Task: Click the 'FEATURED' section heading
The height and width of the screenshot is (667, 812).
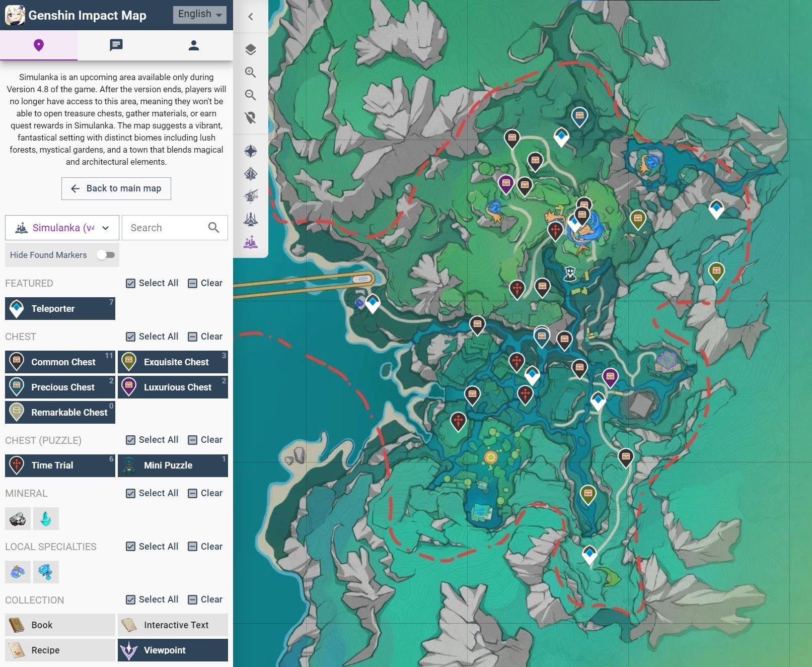Action: pyautogui.click(x=29, y=283)
